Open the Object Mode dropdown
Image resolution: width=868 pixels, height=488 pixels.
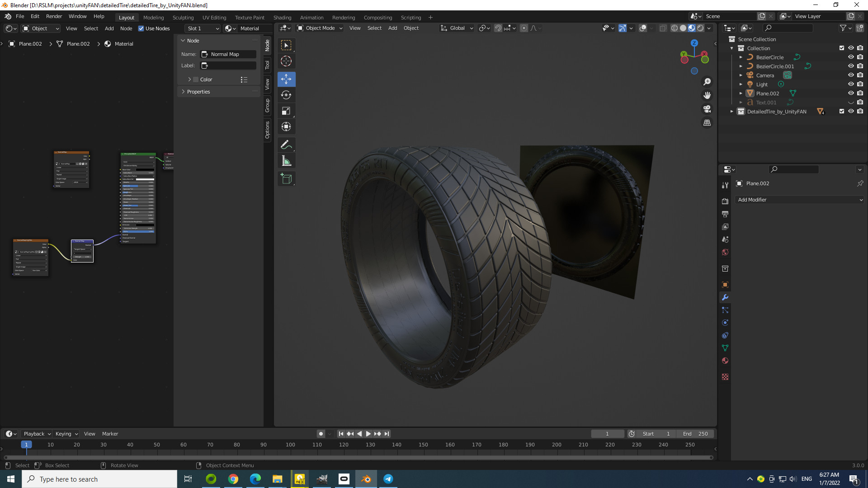click(x=319, y=28)
